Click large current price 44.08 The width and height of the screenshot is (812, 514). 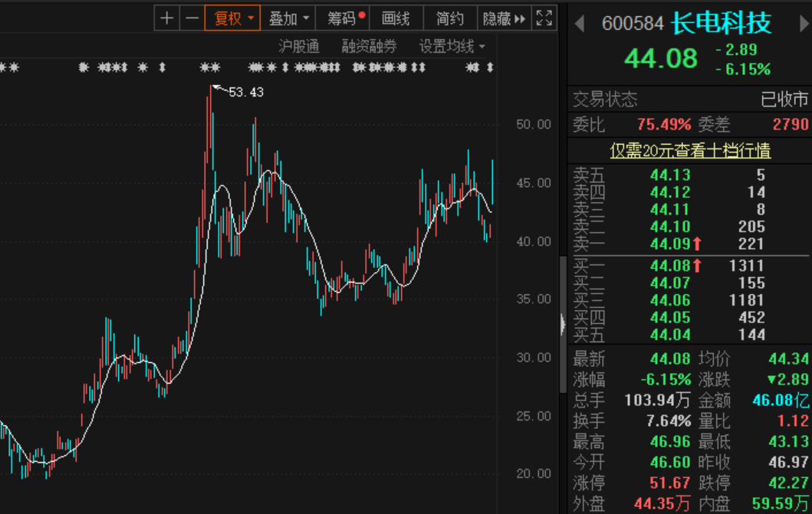coord(661,58)
